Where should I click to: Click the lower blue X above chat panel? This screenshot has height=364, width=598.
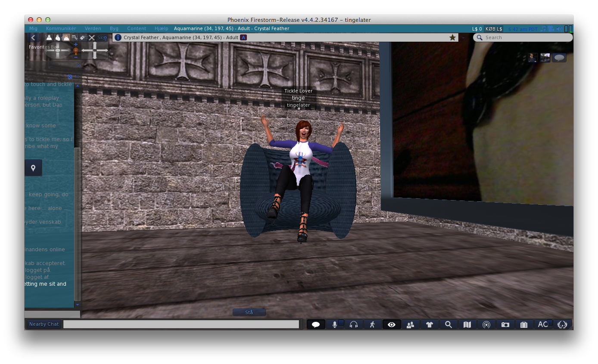(77, 77)
